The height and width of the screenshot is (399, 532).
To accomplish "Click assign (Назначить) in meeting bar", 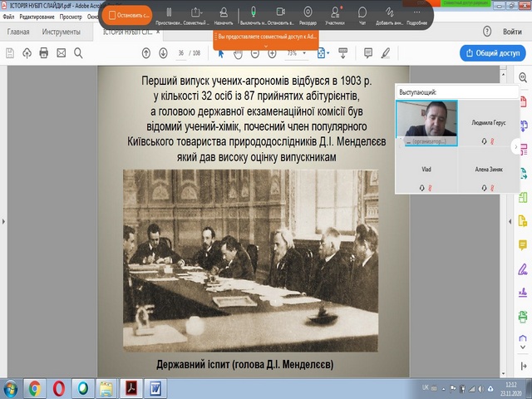I will 224,15.
